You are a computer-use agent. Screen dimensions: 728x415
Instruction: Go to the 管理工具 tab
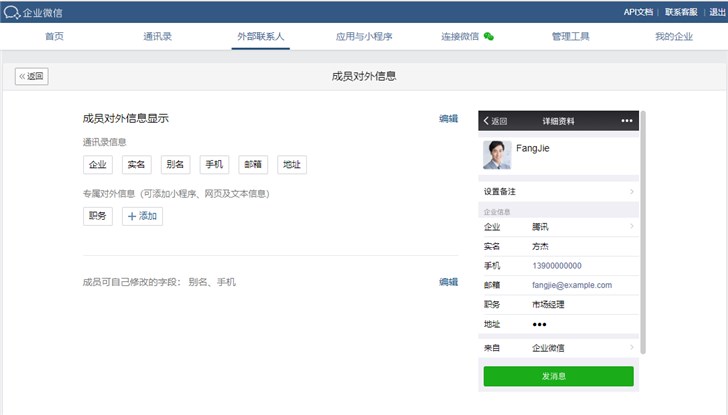pos(570,36)
